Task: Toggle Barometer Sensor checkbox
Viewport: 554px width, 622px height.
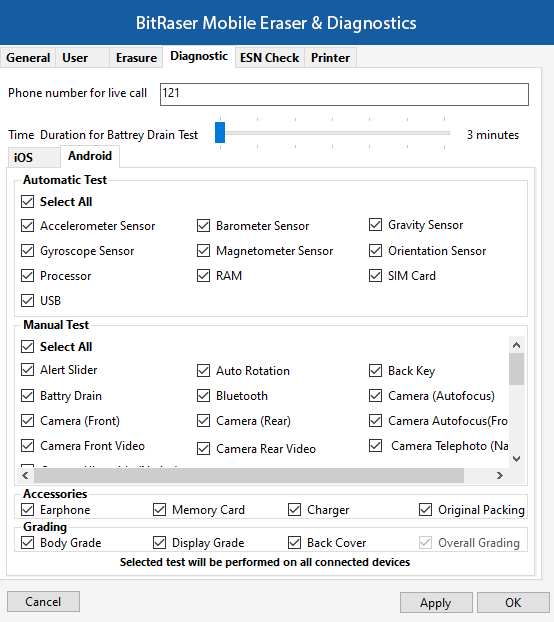Action: pos(203,226)
